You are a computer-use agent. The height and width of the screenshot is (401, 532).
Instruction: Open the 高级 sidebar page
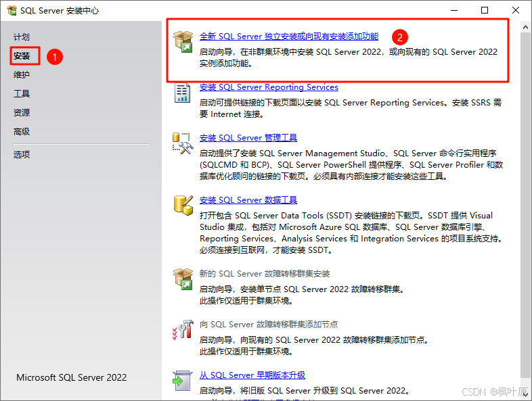(22, 131)
